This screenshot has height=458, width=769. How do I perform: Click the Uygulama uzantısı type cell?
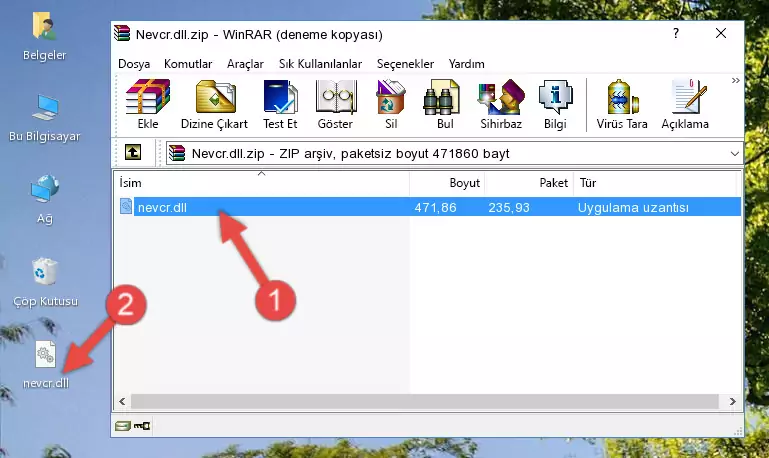633,207
